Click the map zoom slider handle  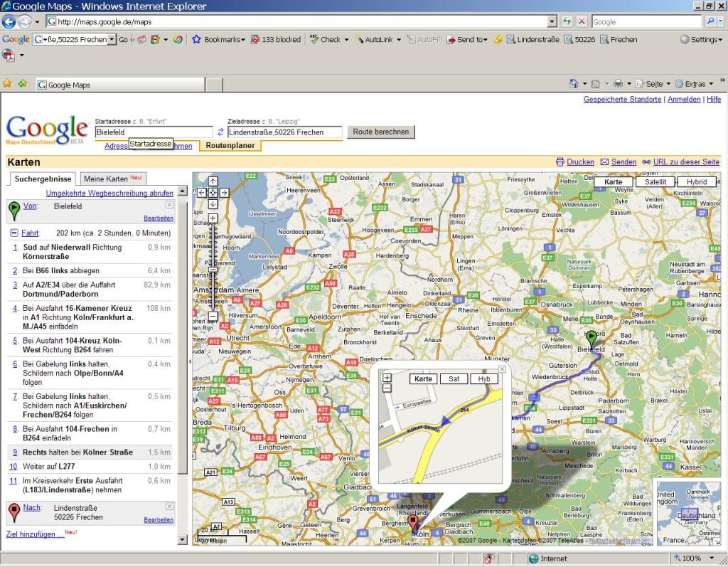(213, 269)
